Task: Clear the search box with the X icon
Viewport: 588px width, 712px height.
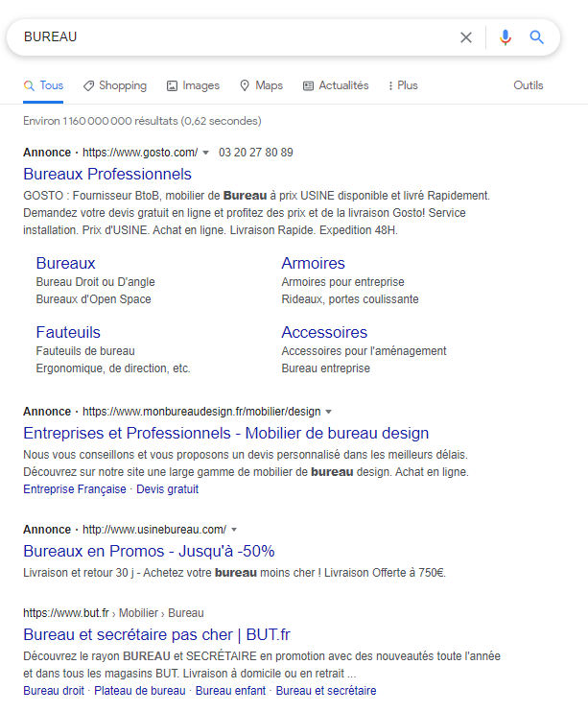Action: click(466, 37)
